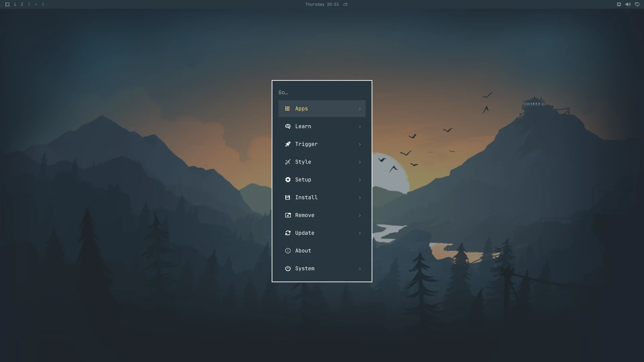Click the Style magic wand icon

point(288,162)
